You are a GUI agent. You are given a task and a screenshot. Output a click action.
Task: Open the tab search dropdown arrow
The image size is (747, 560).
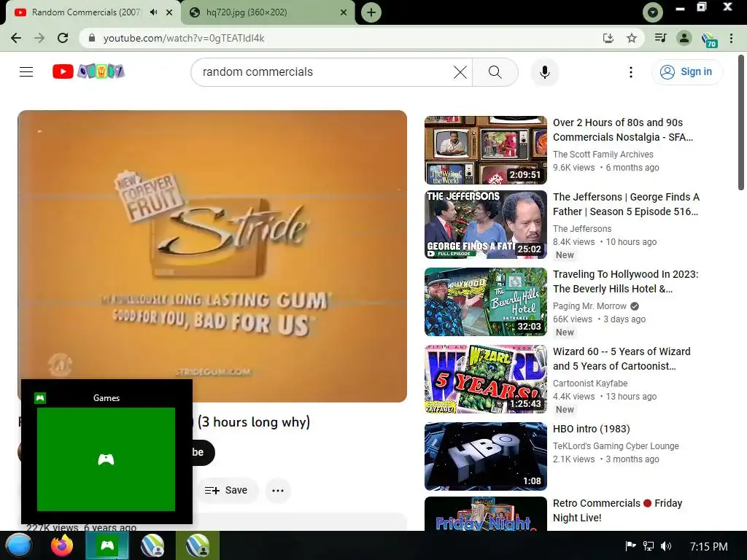(653, 12)
